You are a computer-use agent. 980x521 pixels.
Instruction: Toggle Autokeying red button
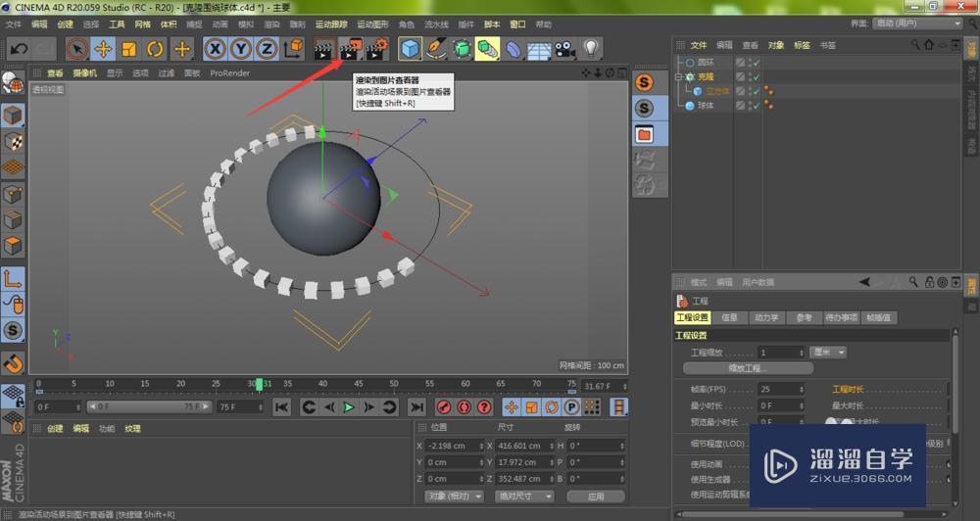coord(464,407)
